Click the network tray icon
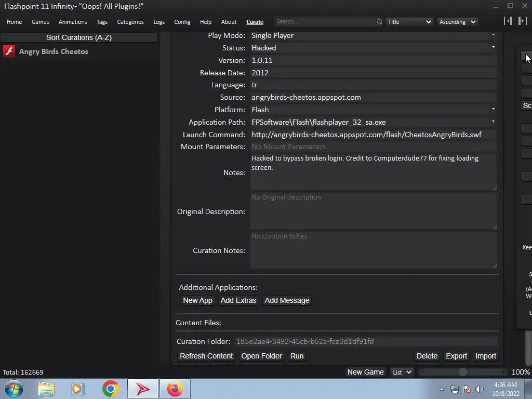Image resolution: width=532 pixels, height=399 pixels. 454,389
